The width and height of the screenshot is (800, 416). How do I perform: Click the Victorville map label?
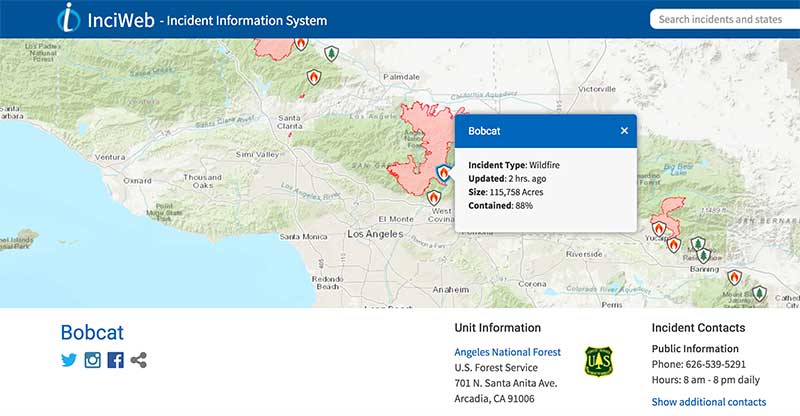(x=597, y=89)
